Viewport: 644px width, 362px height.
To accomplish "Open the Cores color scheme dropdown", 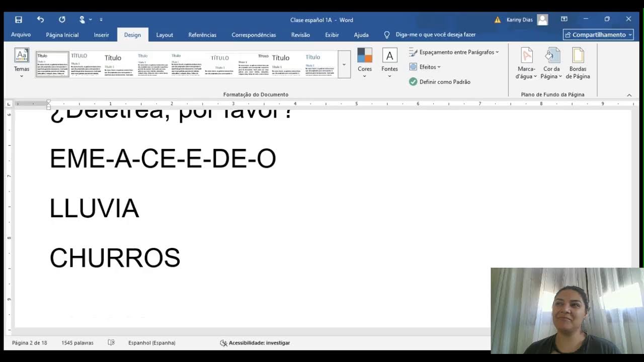I will coord(365,63).
